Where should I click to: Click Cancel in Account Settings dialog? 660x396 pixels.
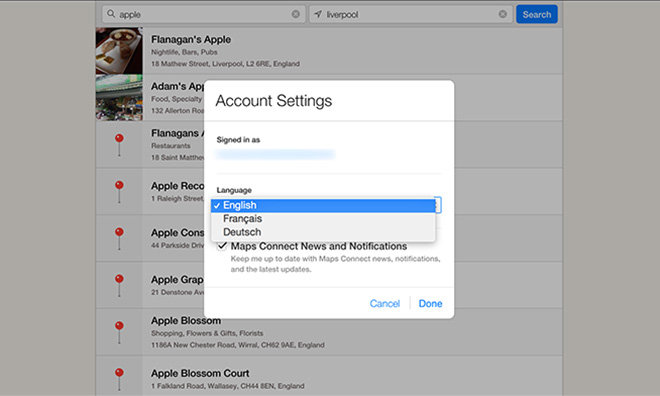(x=385, y=303)
